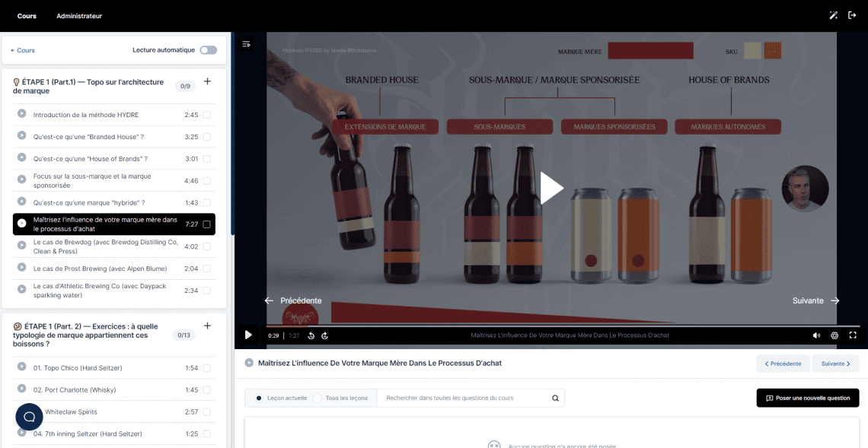Select Leçon actuelle radio option
Screen dimensions: 868x448
click(x=259, y=398)
